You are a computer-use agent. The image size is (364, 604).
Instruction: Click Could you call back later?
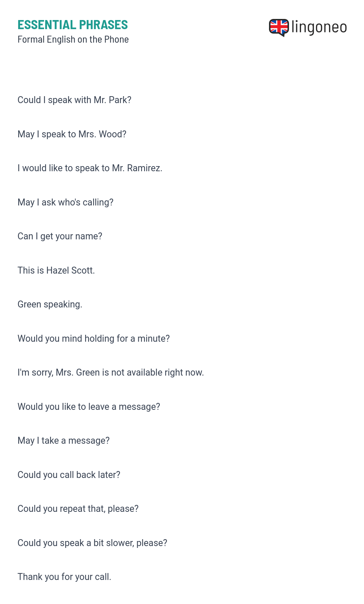[69, 475]
